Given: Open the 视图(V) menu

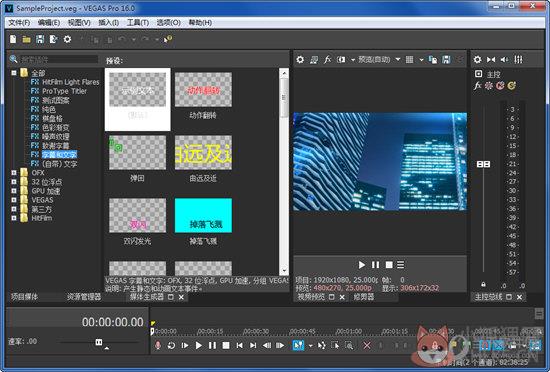Looking at the screenshot, I should pyautogui.click(x=79, y=22).
